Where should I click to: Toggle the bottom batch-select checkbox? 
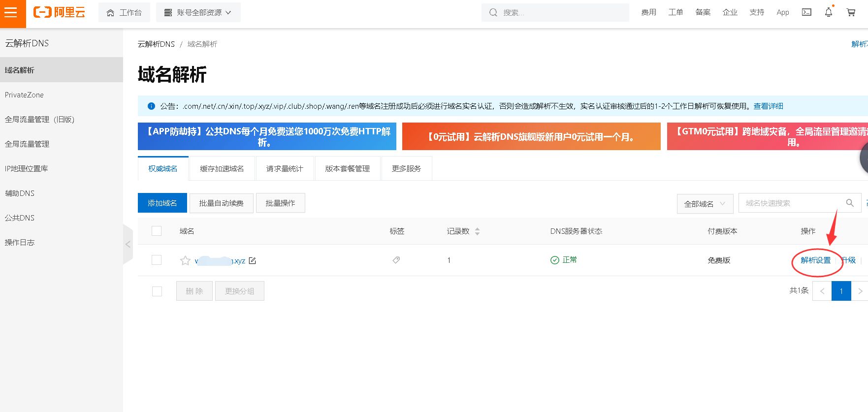click(157, 291)
